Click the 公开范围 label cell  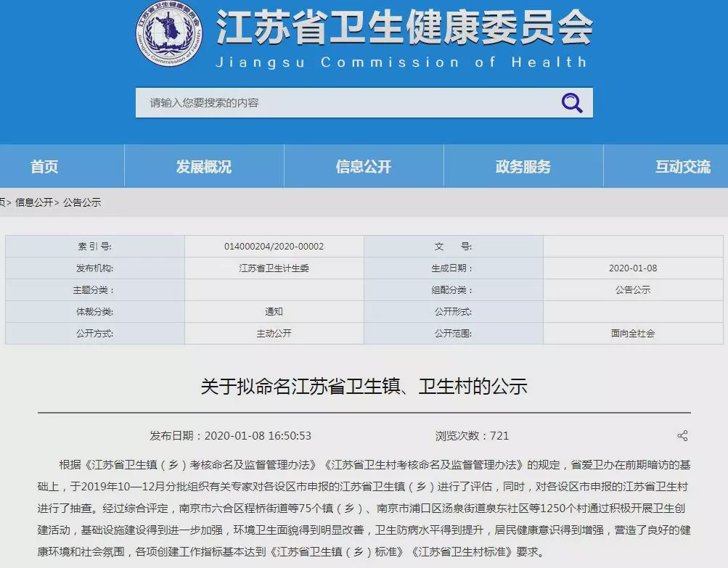click(x=453, y=334)
